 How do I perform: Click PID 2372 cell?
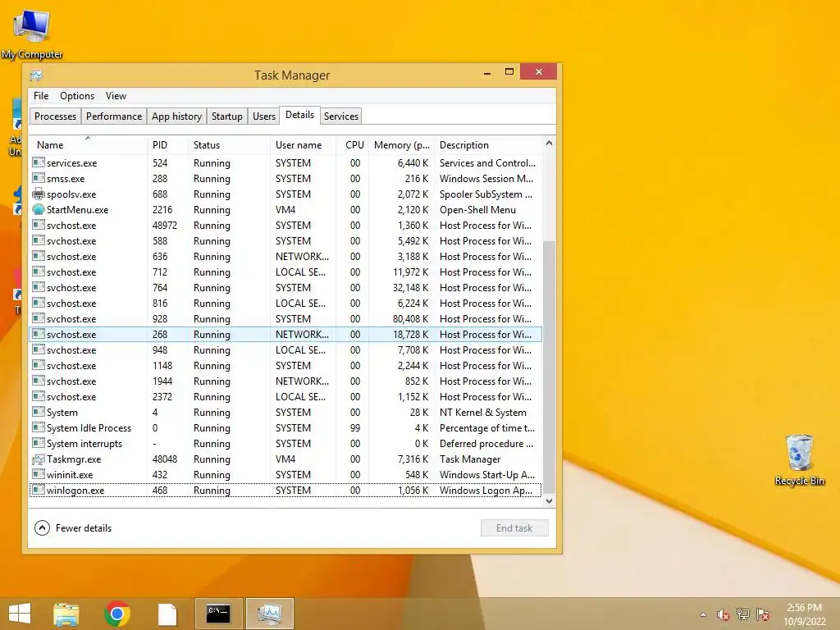pyautogui.click(x=162, y=396)
